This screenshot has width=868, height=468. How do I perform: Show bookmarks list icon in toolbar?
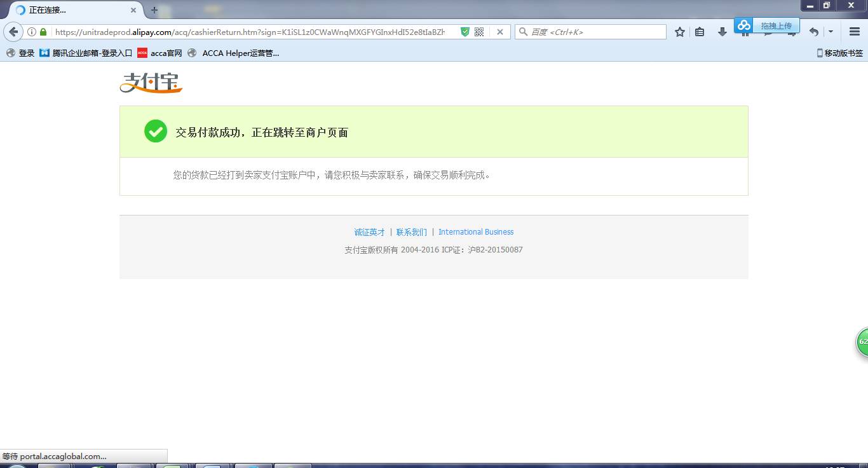[x=700, y=32]
